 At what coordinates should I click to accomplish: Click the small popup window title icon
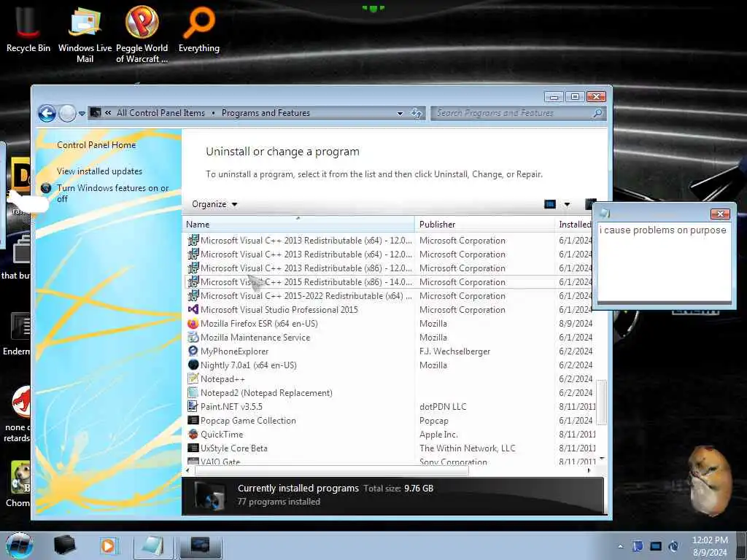point(605,214)
